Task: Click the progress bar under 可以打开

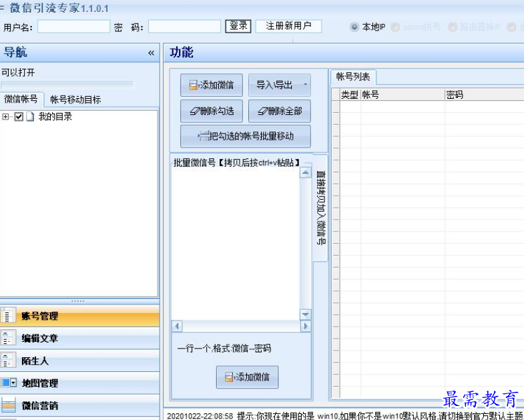Action: (x=67, y=85)
